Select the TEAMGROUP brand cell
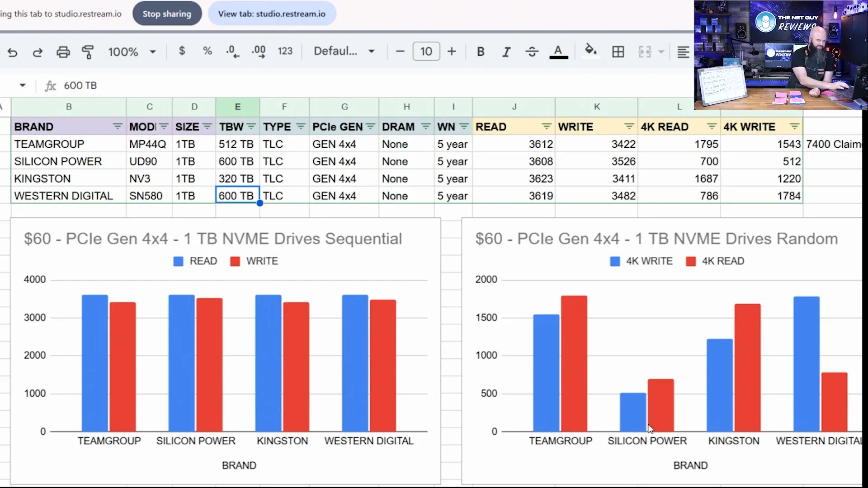Image resolution: width=868 pixels, height=488 pixels. 69,144
